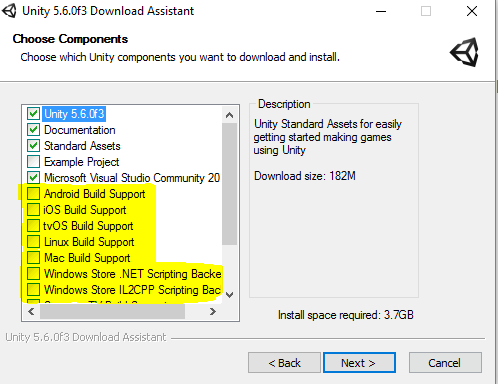This screenshot has width=498, height=384.
Task: Click the Unity Standard Assets description text
Action: 328,137
